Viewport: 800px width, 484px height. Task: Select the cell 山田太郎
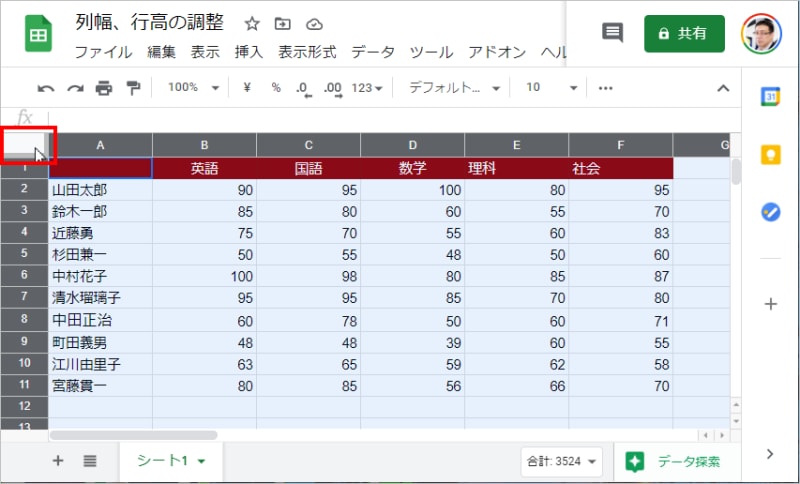(x=101, y=190)
